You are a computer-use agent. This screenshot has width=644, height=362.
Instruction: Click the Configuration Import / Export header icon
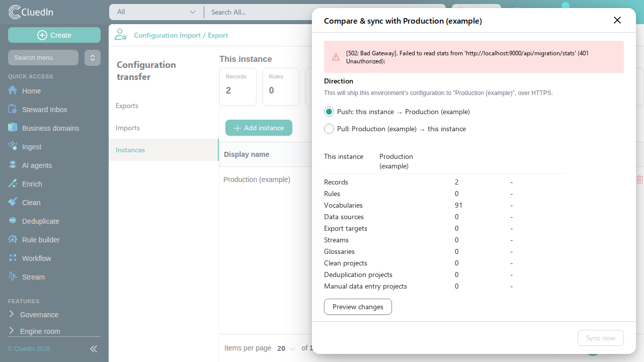coord(120,35)
